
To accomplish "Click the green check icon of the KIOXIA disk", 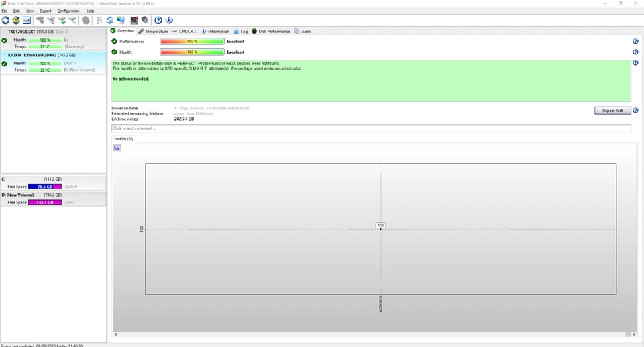I will click(x=4, y=64).
